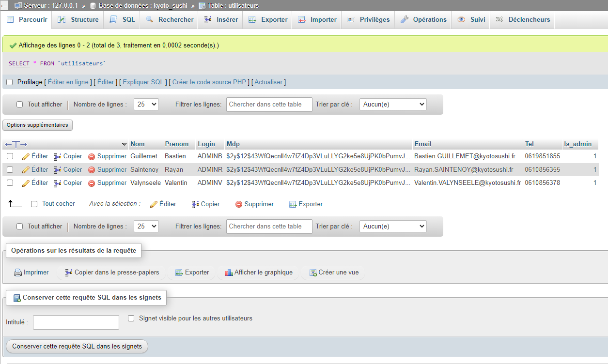Screen dimensions: 608x364
Task: Open the top Nombre de lignes dropdown
Action: click(146, 104)
